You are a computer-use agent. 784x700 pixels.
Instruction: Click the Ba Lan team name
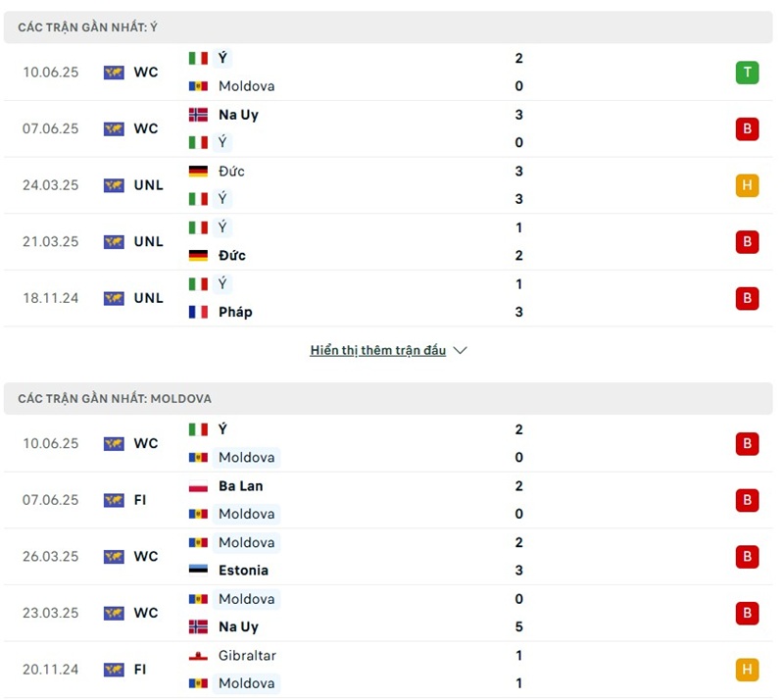pos(241,486)
